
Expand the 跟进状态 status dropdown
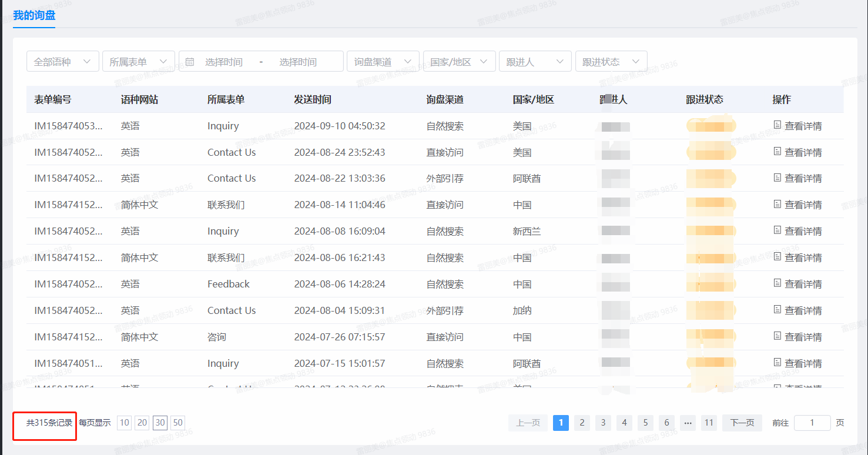(611, 62)
